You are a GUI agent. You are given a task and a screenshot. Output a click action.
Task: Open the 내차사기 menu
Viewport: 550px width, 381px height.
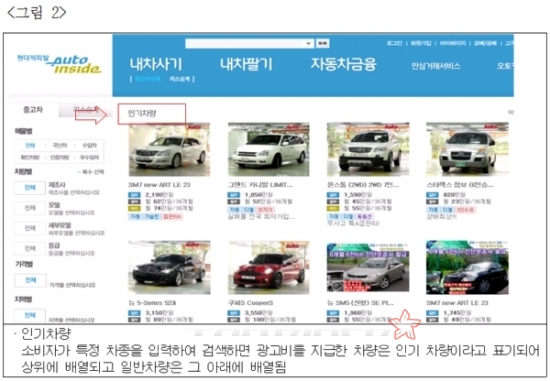click(x=156, y=64)
